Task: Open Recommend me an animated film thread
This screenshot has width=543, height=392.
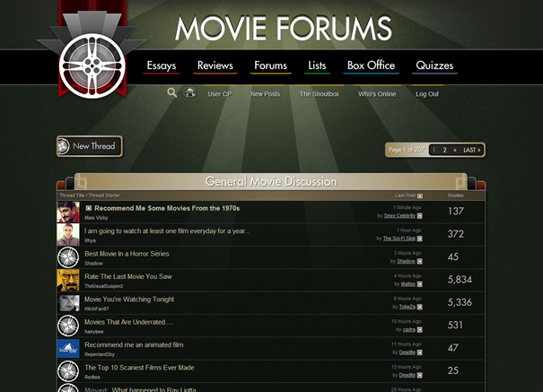Action: point(134,345)
